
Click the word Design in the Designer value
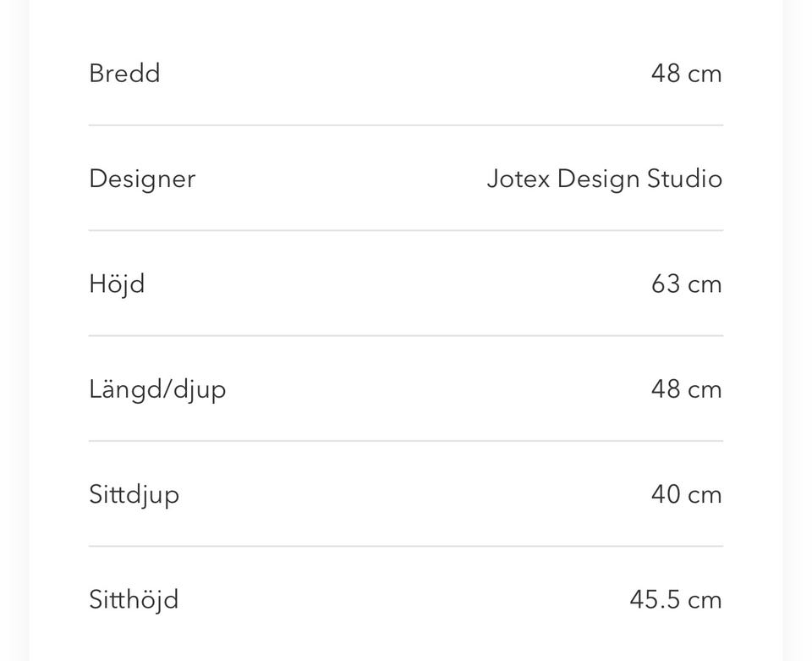[x=597, y=179]
